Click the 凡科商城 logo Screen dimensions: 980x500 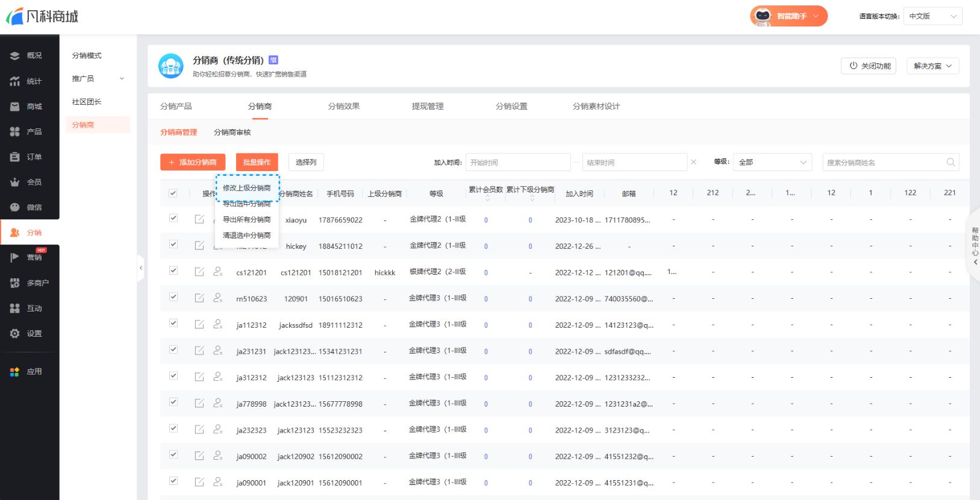click(x=42, y=16)
